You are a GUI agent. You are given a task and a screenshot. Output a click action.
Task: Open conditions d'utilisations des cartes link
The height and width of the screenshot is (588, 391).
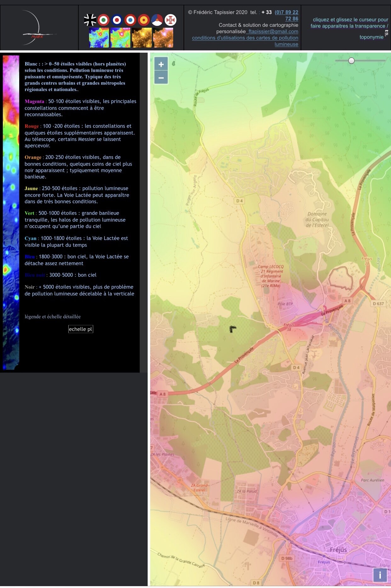[x=245, y=41]
